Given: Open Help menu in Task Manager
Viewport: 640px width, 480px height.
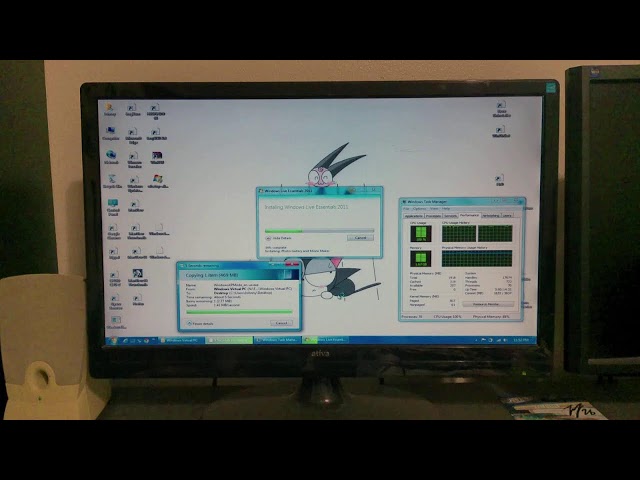Looking at the screenshot, I should pyautogui.click(x=446, y=209).
